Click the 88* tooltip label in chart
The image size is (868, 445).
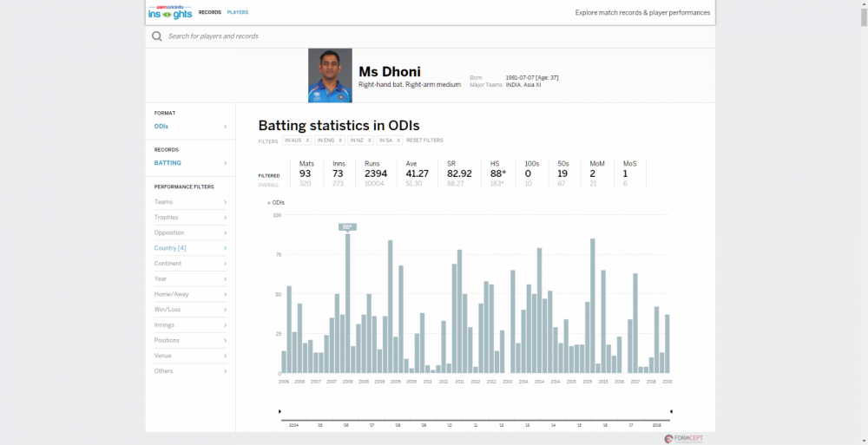pos(348,227)
